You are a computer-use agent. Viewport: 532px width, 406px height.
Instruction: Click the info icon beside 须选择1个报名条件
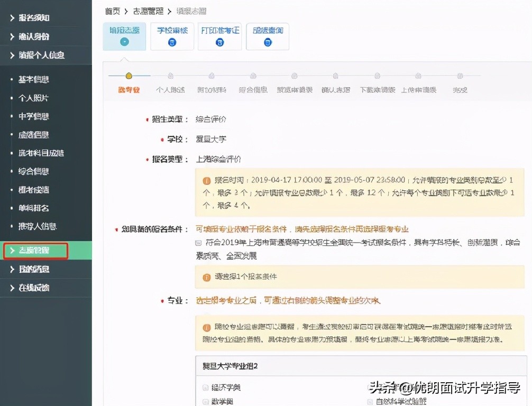pyautogui.click(x=207, y=277)
